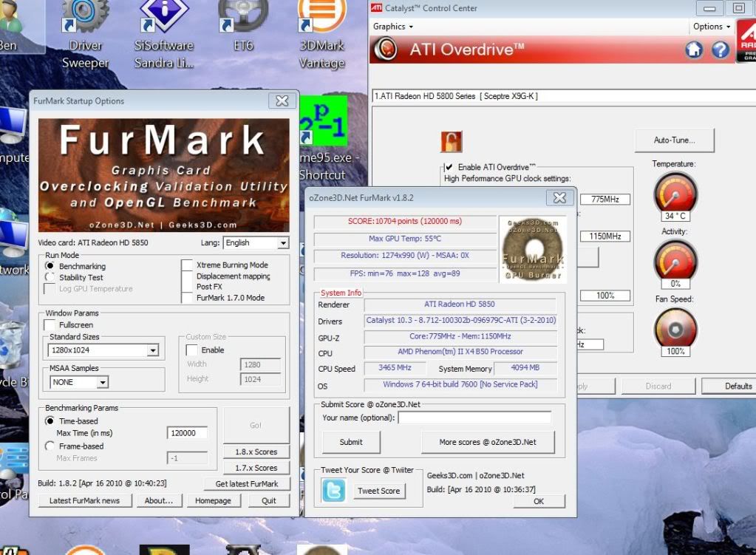Click the FurMark banner image
Viewport: 756px width, 555px height.
pyautogui.click(x=164, y=176)
